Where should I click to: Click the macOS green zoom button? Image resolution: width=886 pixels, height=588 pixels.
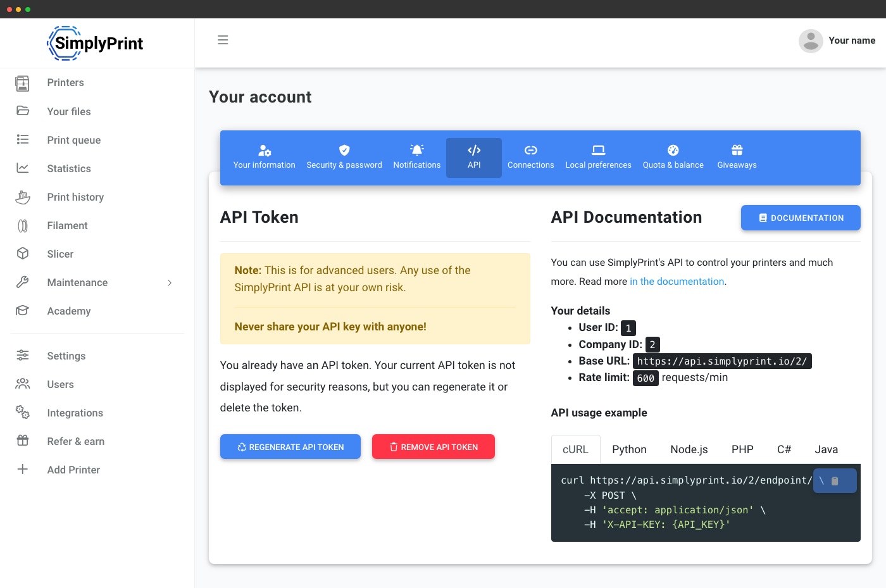pyautogui.click(x=28, y=9)
